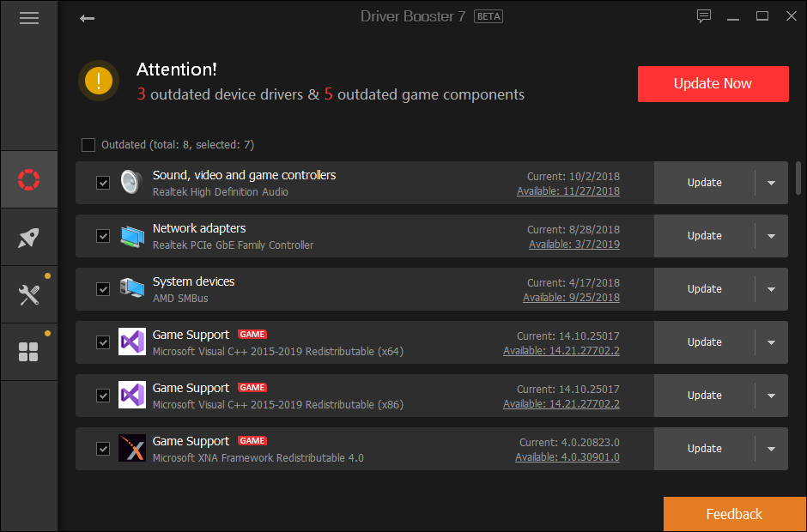Viewport: 807px width, 532px height.
Task: Select 'Sound, video and game controllers' text
Action: coord(244,175)
